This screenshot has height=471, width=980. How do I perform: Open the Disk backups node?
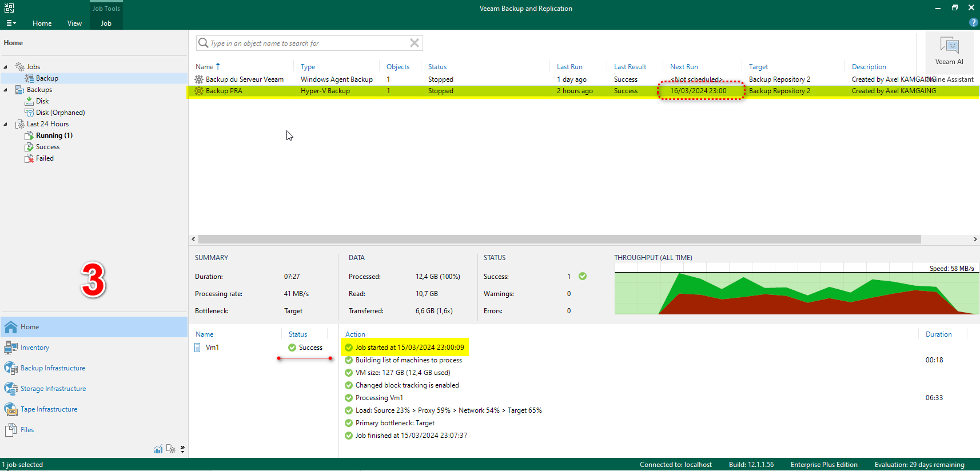(x=42, y=101)
